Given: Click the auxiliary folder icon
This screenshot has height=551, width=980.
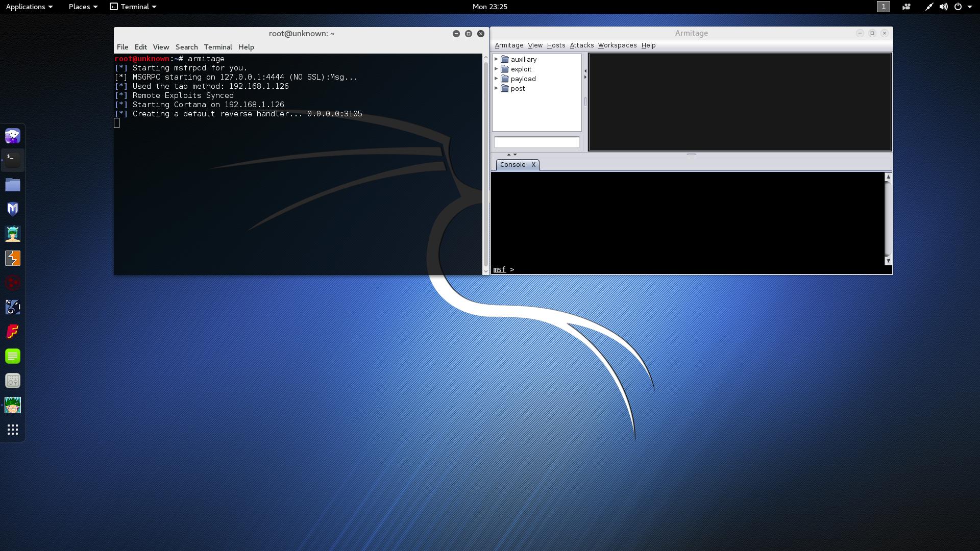Looking at the screenshot, I should (505, 59).
